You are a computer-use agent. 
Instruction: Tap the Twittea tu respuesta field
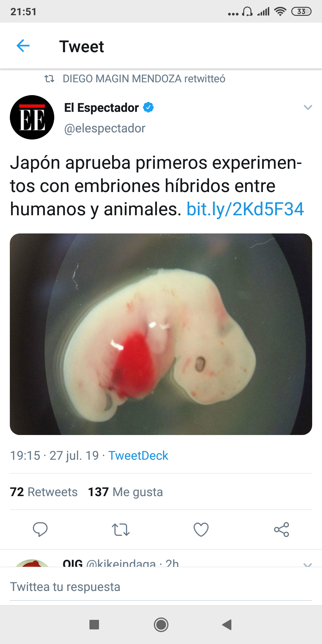click(161, 587)
